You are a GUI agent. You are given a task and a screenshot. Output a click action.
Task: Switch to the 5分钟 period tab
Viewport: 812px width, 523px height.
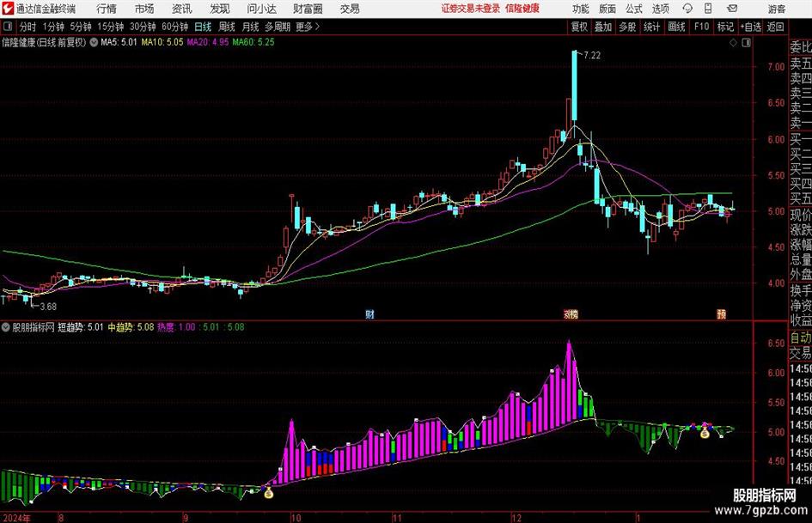pos(81,27)
